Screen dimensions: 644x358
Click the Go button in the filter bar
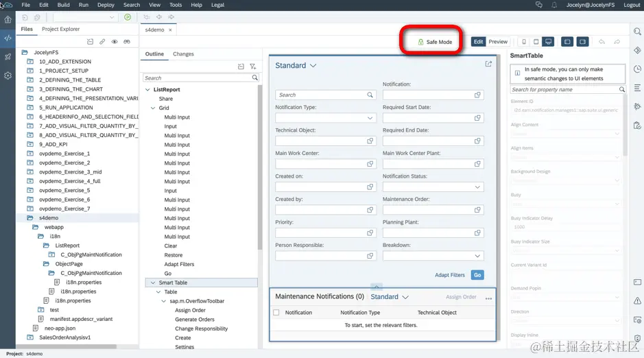click(x=477, y=275)
